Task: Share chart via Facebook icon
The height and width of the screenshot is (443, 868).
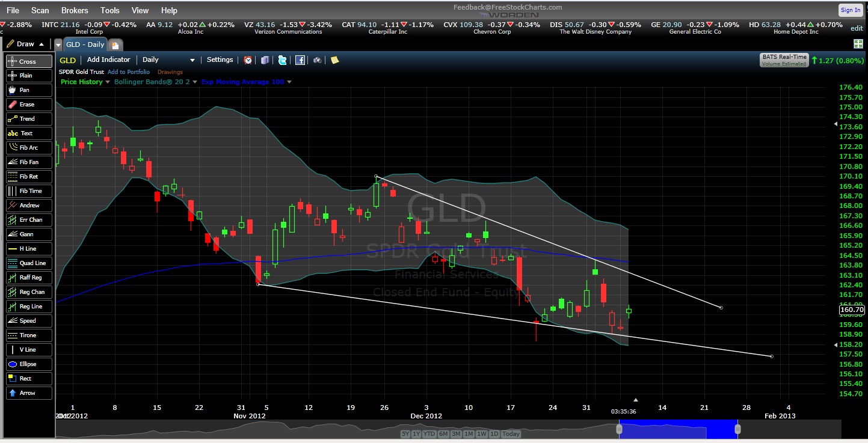Action: pyautogui.click(x=300, y=60)
